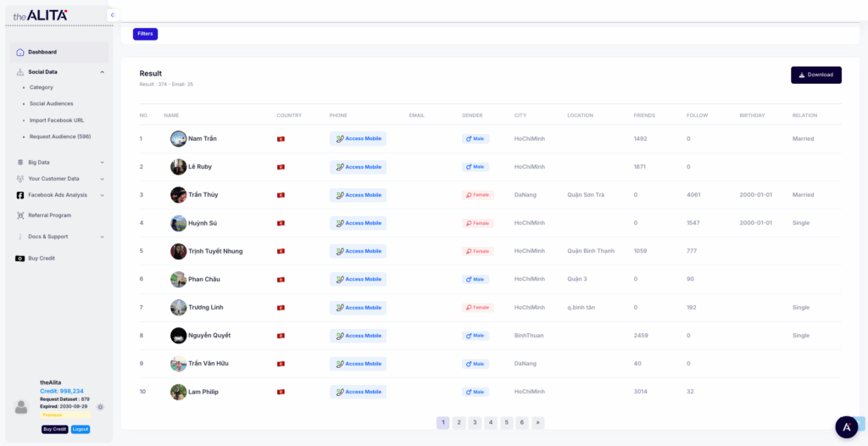
Task: Click the Referral Program icon
Action: 20,215
